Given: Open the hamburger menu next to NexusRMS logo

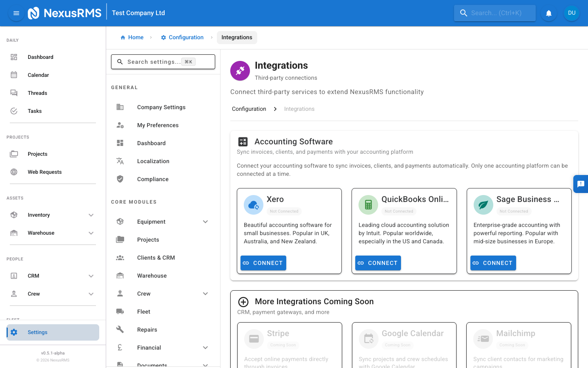Looking at the screenshot, I should click(16, 13).
